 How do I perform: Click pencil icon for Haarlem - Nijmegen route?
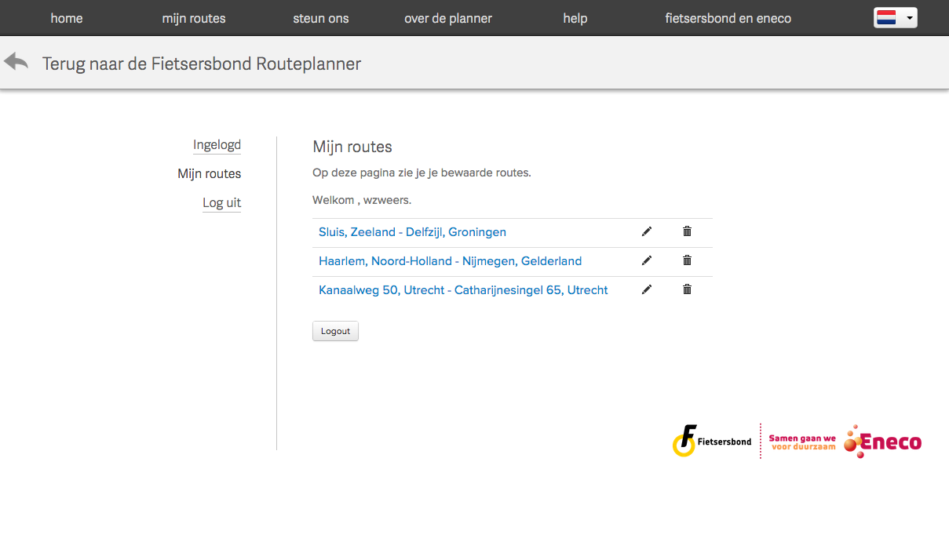[x=647, y=260]
